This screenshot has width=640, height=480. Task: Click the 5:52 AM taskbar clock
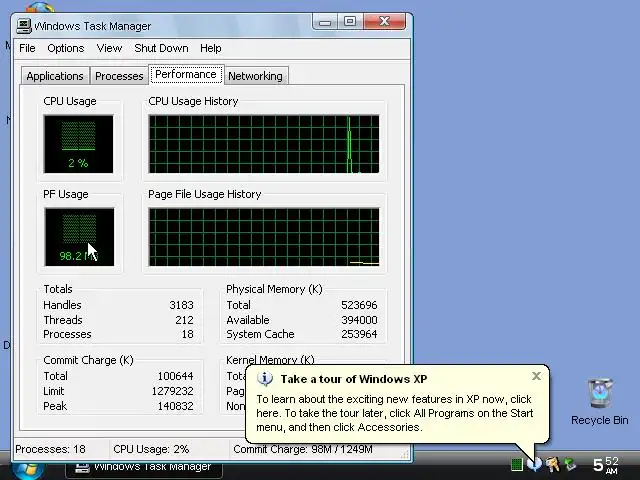coord(606,465)
